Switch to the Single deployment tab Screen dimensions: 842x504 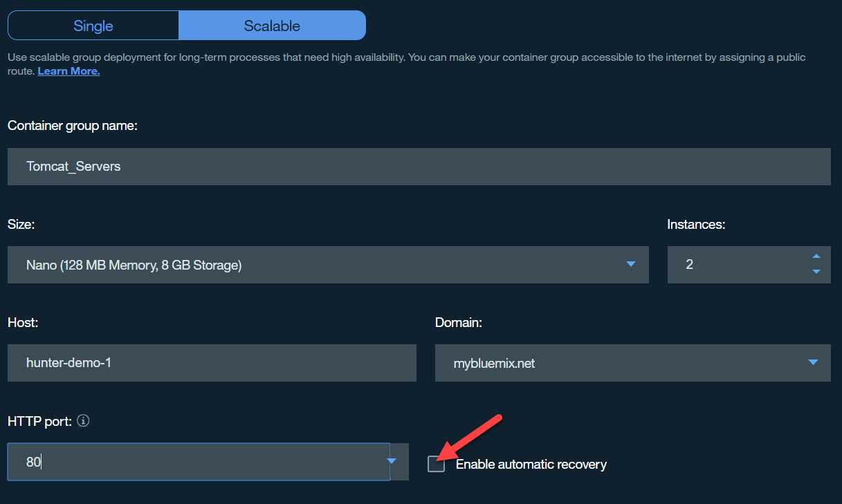[93, 26]
